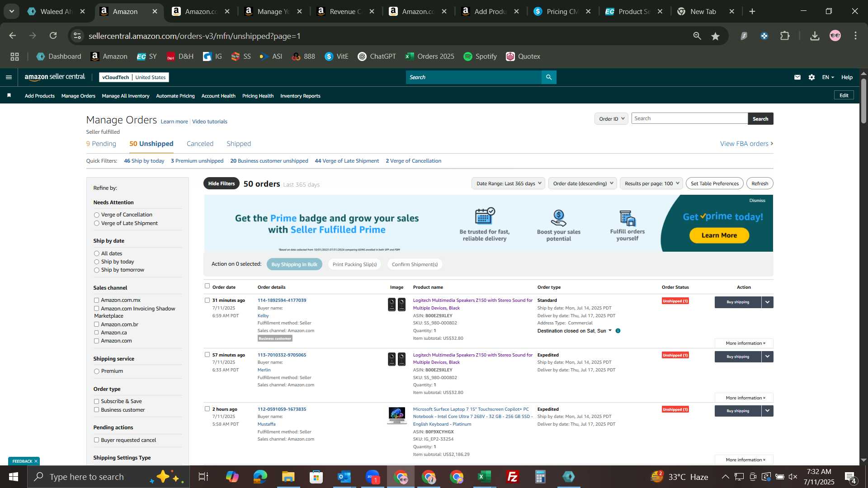Select the Ship by tomorrow radio button
This screenshot has width=868, height=488.
click(x=96, y=270)
